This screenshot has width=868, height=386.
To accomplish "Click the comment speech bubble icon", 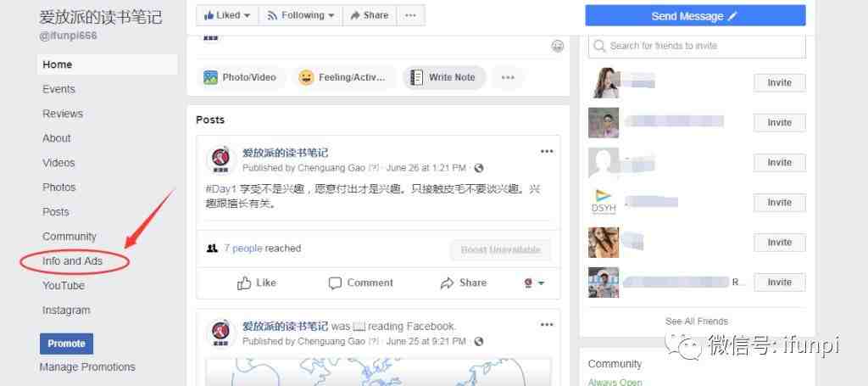I will click(x=335, y=283).
